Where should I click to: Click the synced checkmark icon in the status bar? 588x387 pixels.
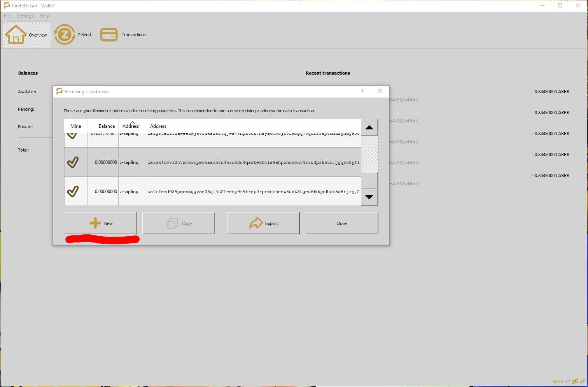(x=582, y=381)
